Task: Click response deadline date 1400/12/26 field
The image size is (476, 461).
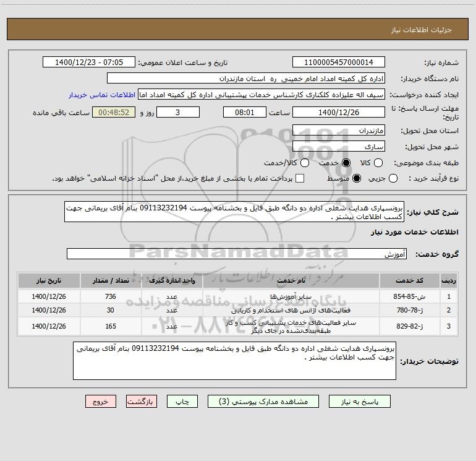Action: pyautogui.click(x=339, y=112)
